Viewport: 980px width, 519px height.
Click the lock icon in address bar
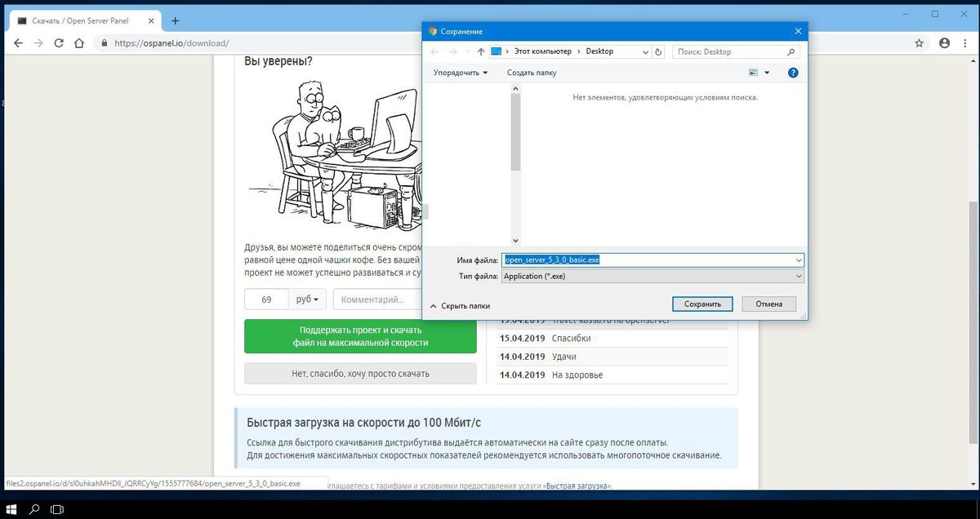pyautogui.click(x=103, y=42)
